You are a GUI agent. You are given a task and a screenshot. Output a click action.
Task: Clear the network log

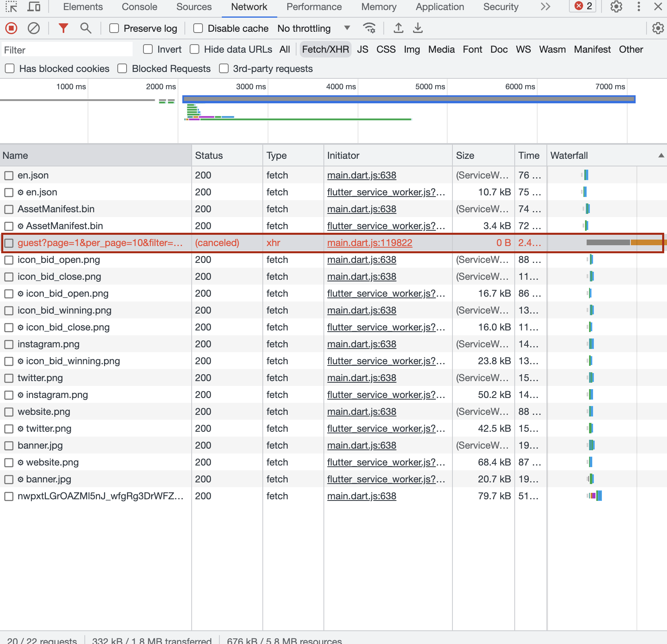tap(34, 28)
